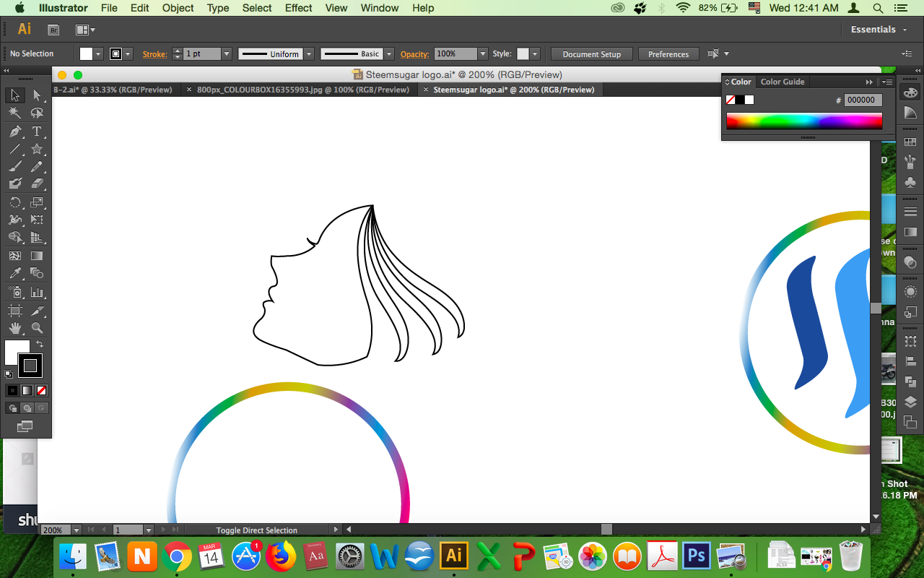The width and height of the screenshot is (924, 578).
Task: Select the Line Segment tool
Action: click(15, 150)
